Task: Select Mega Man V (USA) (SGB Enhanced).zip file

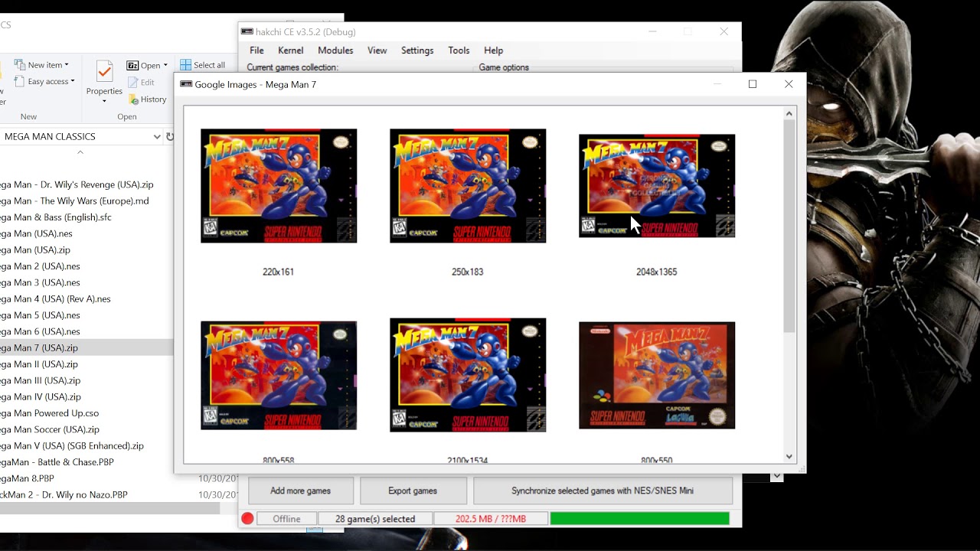Action: (72, 446)
